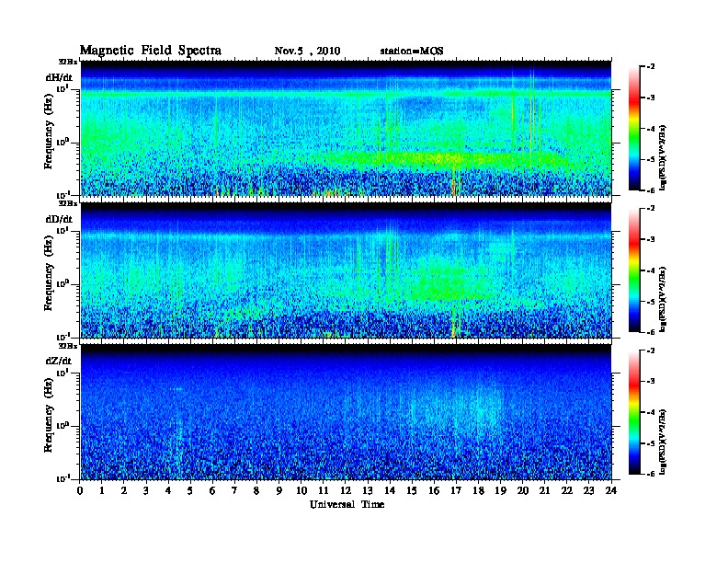Image resolution: width=728 pixels, height=563 pixels.
Task: Click the hour 1 tick label
Action: (102, 490)
